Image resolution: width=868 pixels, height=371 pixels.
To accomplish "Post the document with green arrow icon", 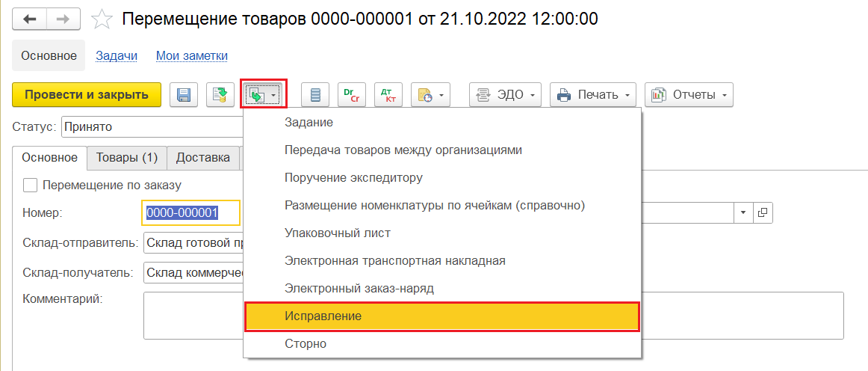I will point(220,95).
